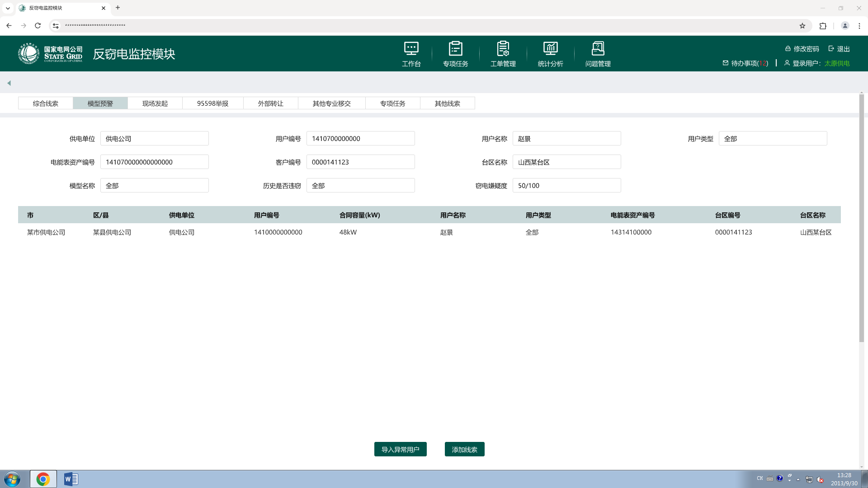The height and width of the screenshot is (488, 868).
Task: Collapse panel with left triangle arrow
Action: tap(9, 83)
